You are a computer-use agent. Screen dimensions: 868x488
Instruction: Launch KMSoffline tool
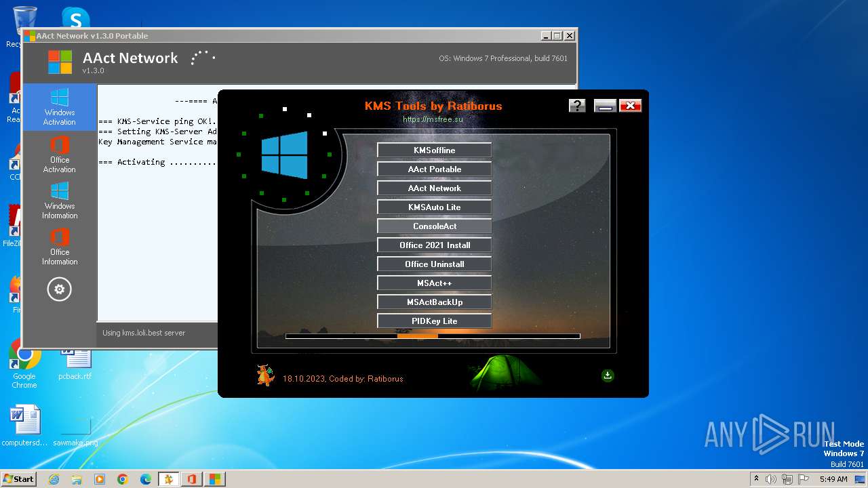coord(434,150)
